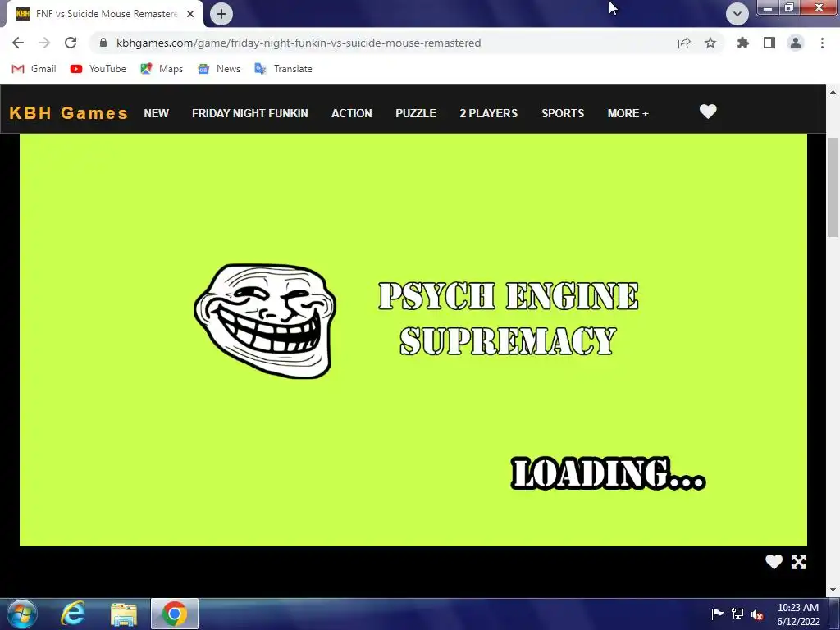Open the SPORTS games category

pyautogui.click(x=563, y=113)
